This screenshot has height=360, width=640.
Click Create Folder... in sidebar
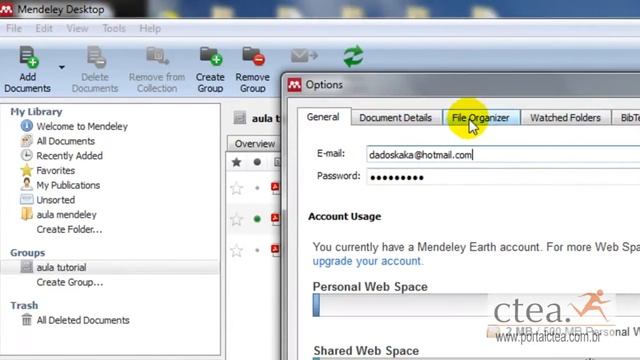pos(69,229)
